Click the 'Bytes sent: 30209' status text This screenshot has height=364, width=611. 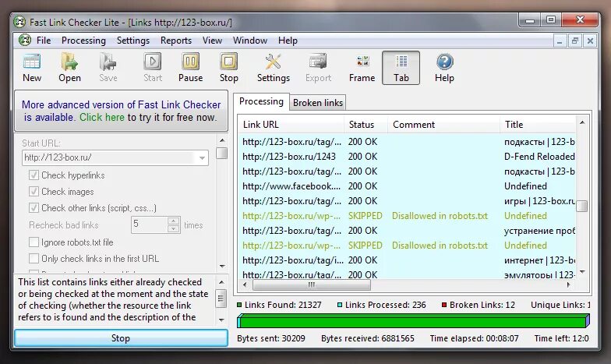click(271, 338)
